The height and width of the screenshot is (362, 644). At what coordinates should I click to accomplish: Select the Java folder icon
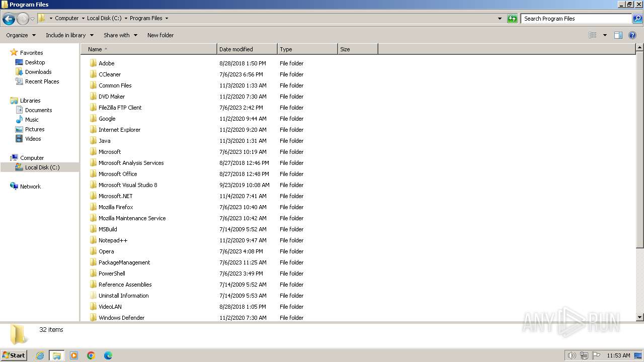coord(93,141)
